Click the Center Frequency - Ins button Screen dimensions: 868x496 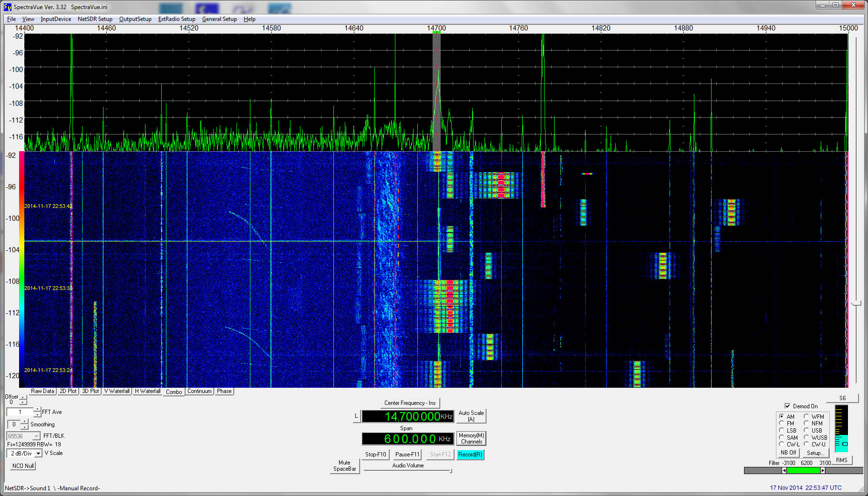pyautogui.click(x=410, y=403)
